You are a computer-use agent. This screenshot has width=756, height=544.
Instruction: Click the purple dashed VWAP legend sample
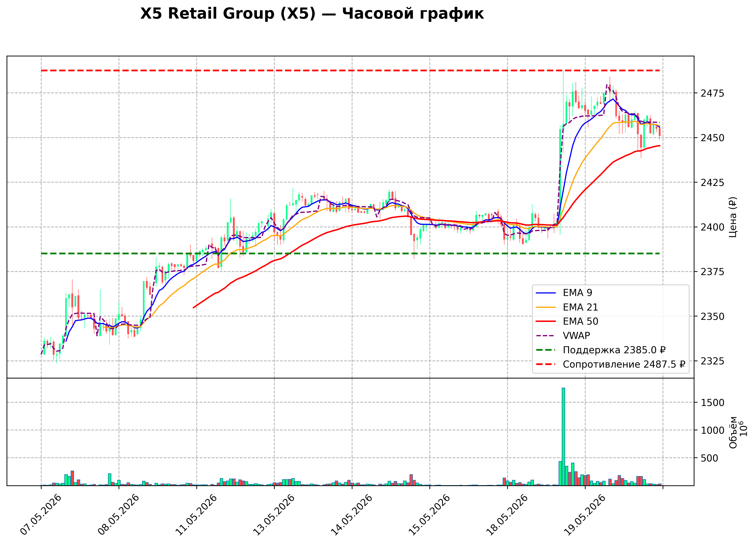pyautogui.click(x=546, y=336)
